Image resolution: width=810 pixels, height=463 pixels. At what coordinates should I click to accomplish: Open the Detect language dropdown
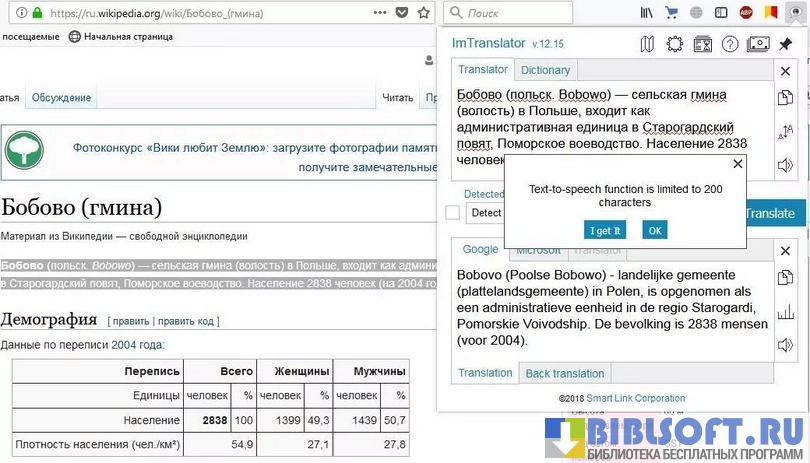pyautogui.click(x=485, y=213)
